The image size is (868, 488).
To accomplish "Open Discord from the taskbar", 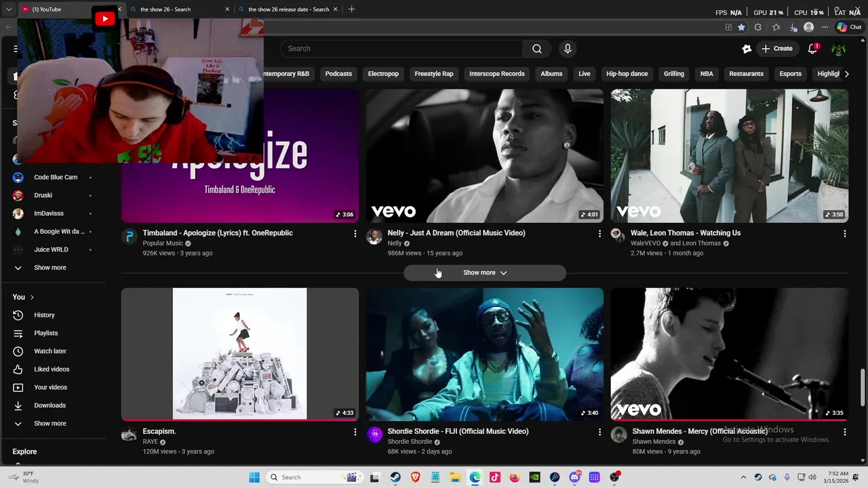I will pyautogui.click(x=574, y=477).
